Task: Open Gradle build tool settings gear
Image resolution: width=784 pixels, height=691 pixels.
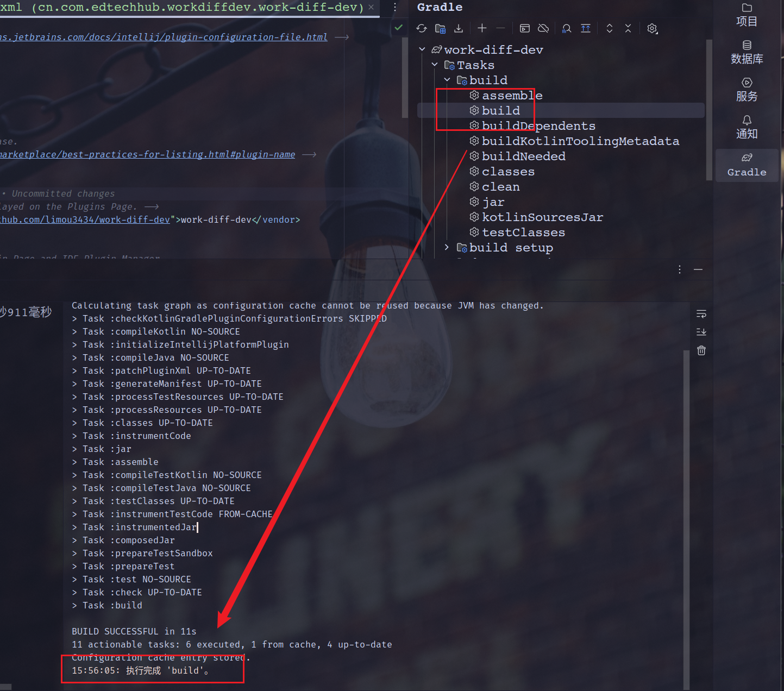Action: pyautogui.click(x=652, y=28)
